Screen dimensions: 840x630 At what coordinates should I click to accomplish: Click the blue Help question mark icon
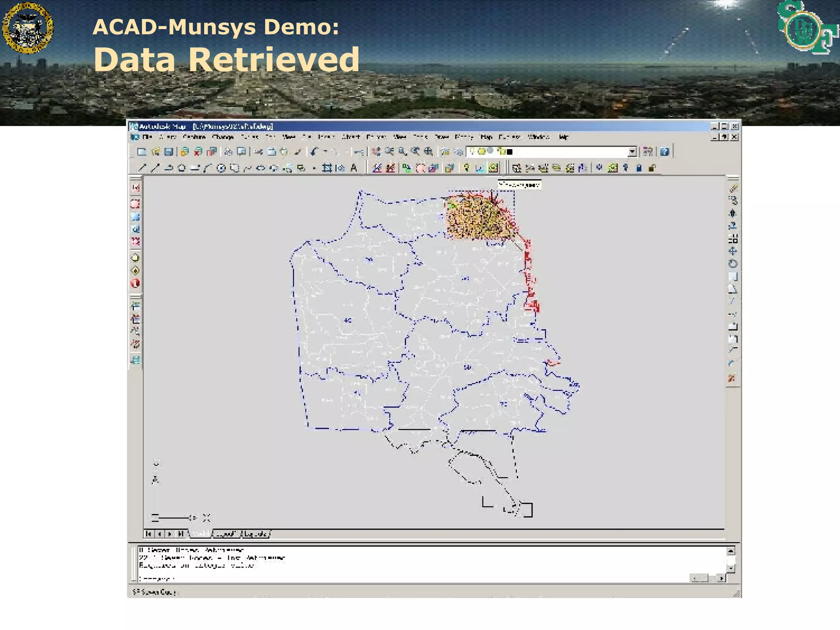tap(665, 152)
